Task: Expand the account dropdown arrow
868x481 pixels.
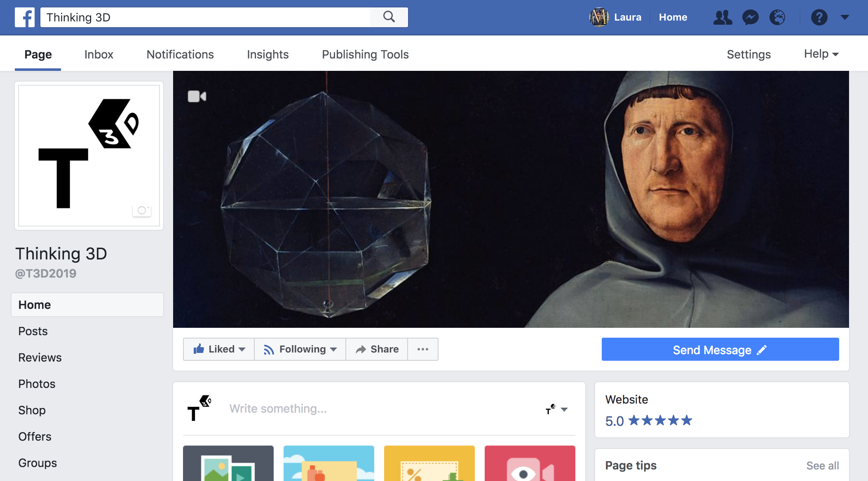Action: [845, 17]
